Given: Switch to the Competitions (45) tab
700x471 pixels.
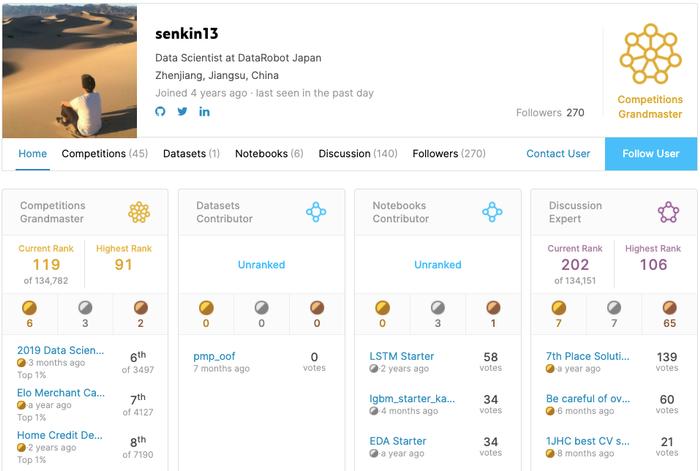Looking at the screenshot, I should click(104, 154).
